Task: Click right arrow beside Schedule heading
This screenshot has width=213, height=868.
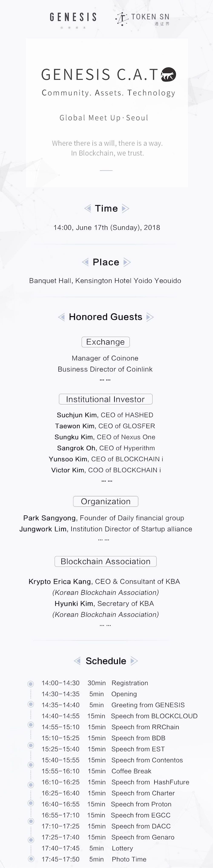Action: tap(134, 661)
